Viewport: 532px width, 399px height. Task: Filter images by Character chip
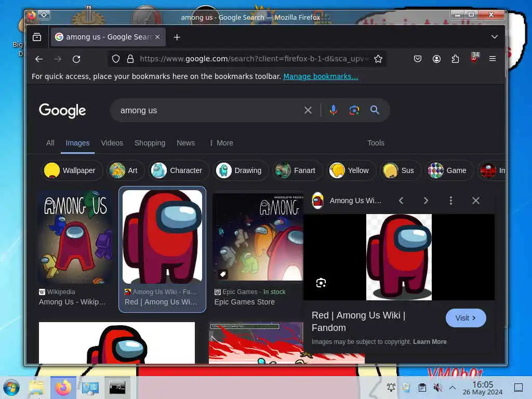(x=179, y=170)
